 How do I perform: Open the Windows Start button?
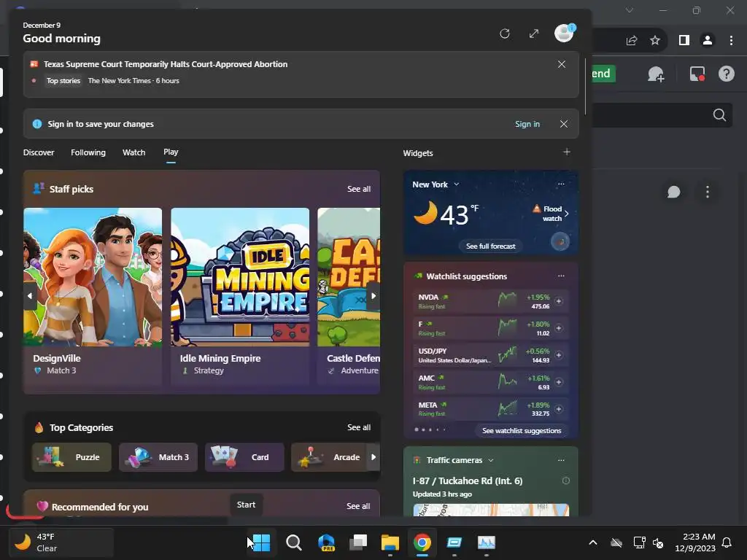click(261, 542)
